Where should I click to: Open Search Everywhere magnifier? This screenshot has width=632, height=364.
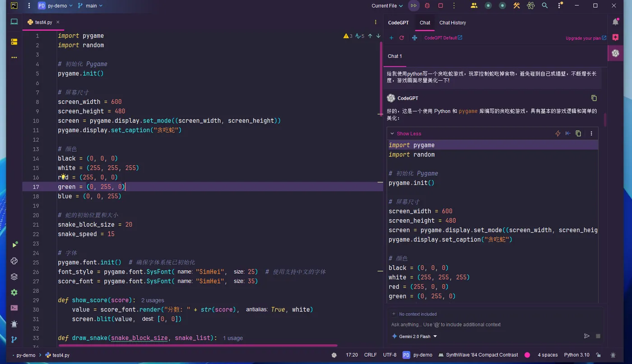click(x=545, y=6)
